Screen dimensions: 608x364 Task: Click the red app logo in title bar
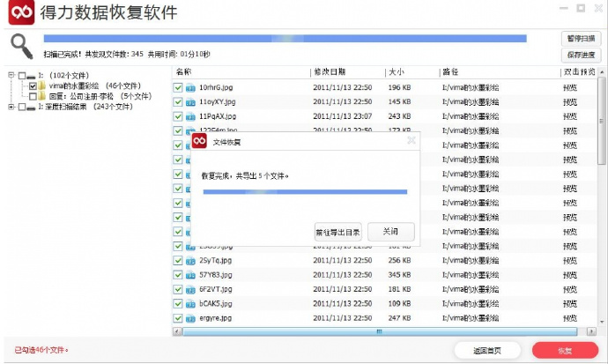tap(21, 11)
